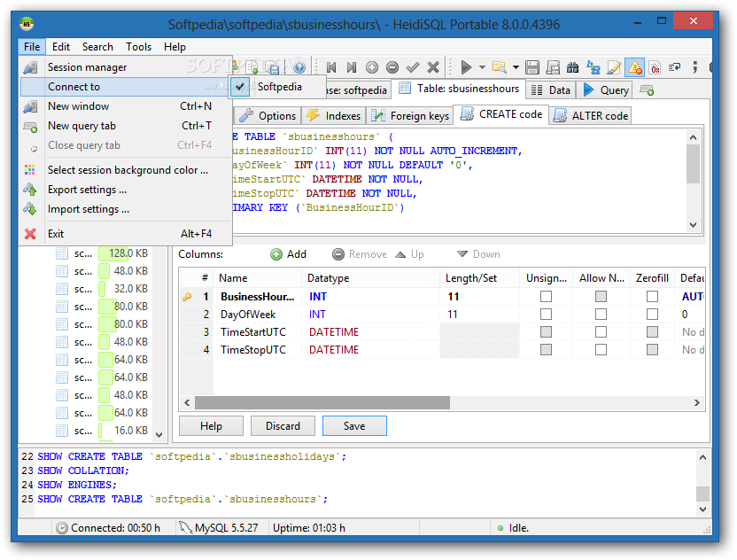Image resolution: width=737 pixels, height=560 pixels.
Task: Choose Select session background color option
Action: tap(126, 170)
